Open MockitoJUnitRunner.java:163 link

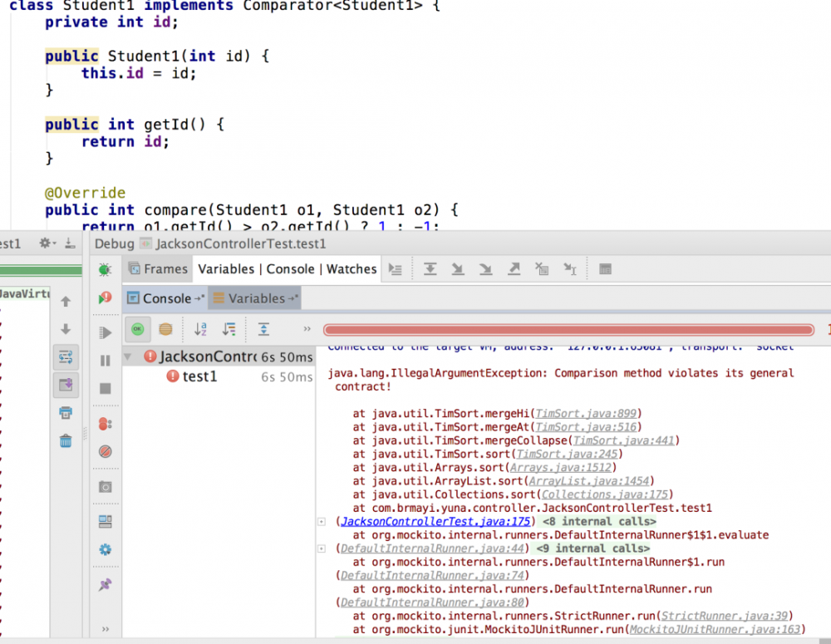click(715, 630)
